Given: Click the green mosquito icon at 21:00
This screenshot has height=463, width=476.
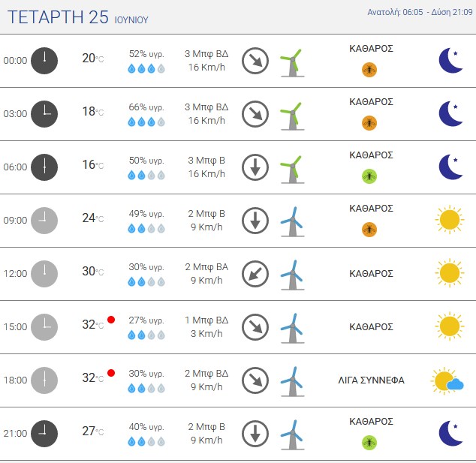Looking at the screenshot, I should point(369,443).
